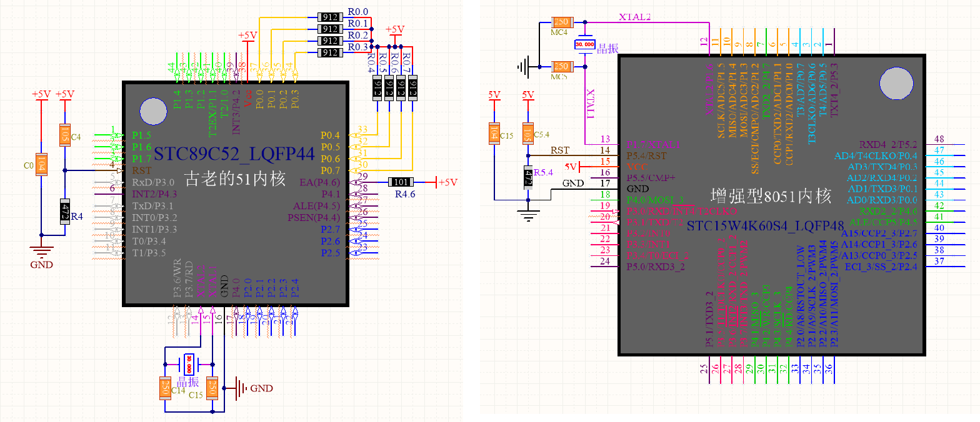
Task: Select resistor R4 marked 472
Action: [x=64, y=212]
